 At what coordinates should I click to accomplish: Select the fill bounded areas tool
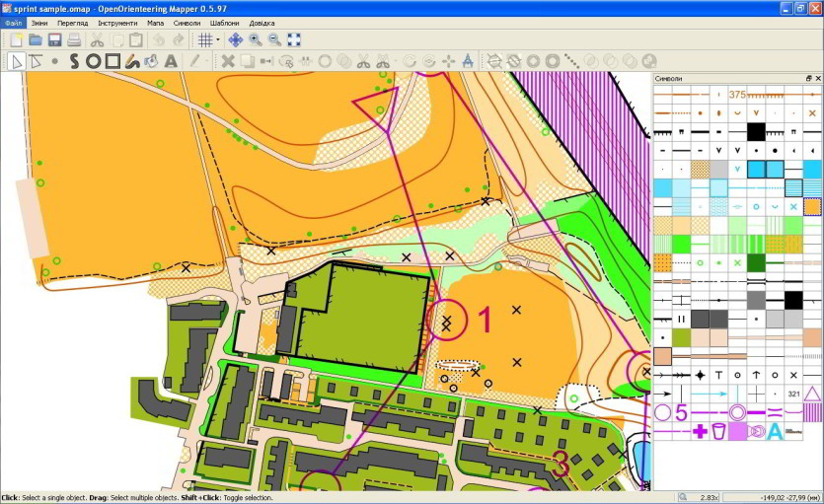point(151,61)
